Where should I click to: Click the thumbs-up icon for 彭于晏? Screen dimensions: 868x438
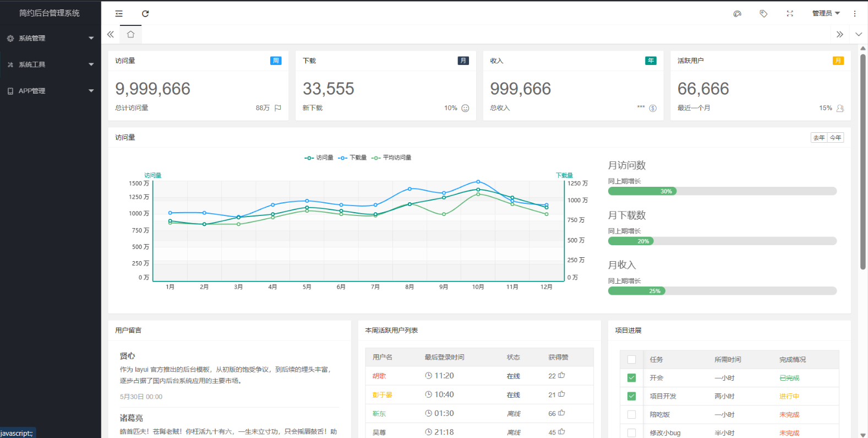pos(561,394)
